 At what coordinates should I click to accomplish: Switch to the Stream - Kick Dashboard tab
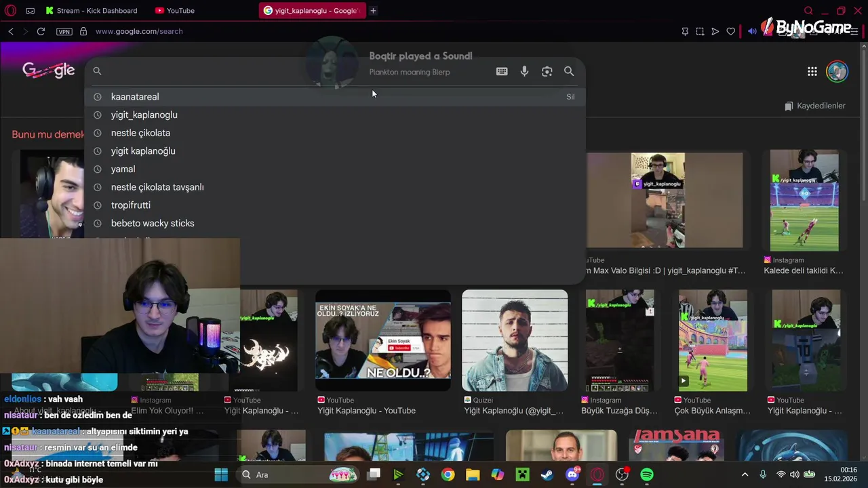click(x=92, y=11)
